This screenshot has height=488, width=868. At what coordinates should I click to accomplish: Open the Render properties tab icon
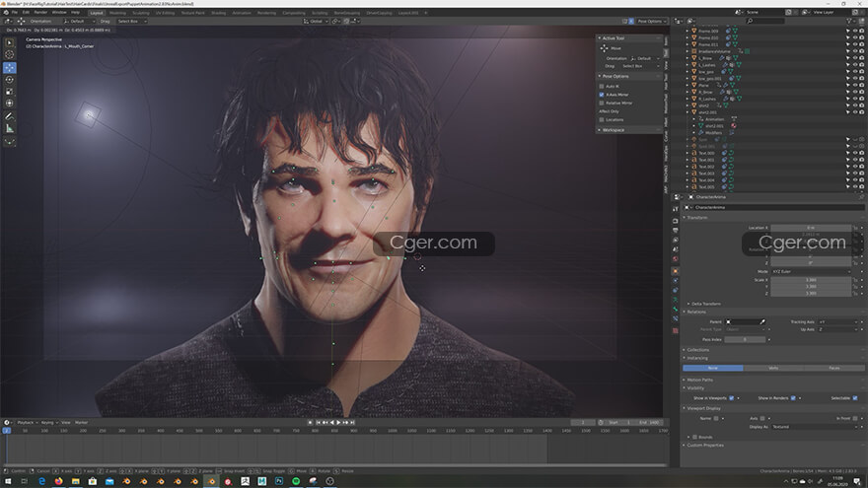(x=676, y=221)
